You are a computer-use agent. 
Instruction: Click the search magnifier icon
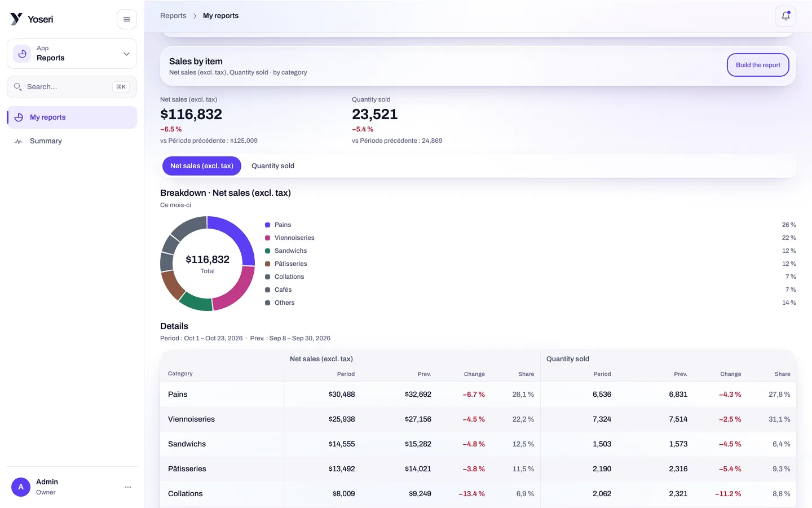tap(18, 87)
